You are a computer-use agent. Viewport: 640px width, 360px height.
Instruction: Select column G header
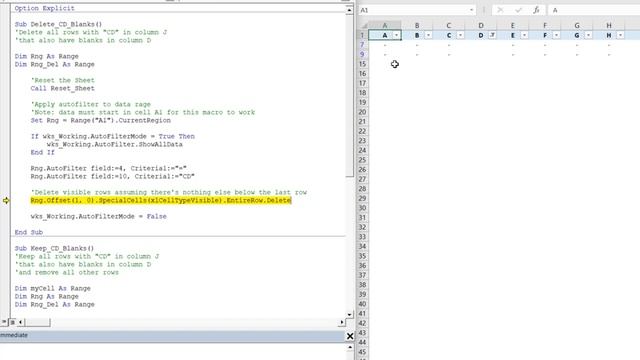tap(577, 25)
